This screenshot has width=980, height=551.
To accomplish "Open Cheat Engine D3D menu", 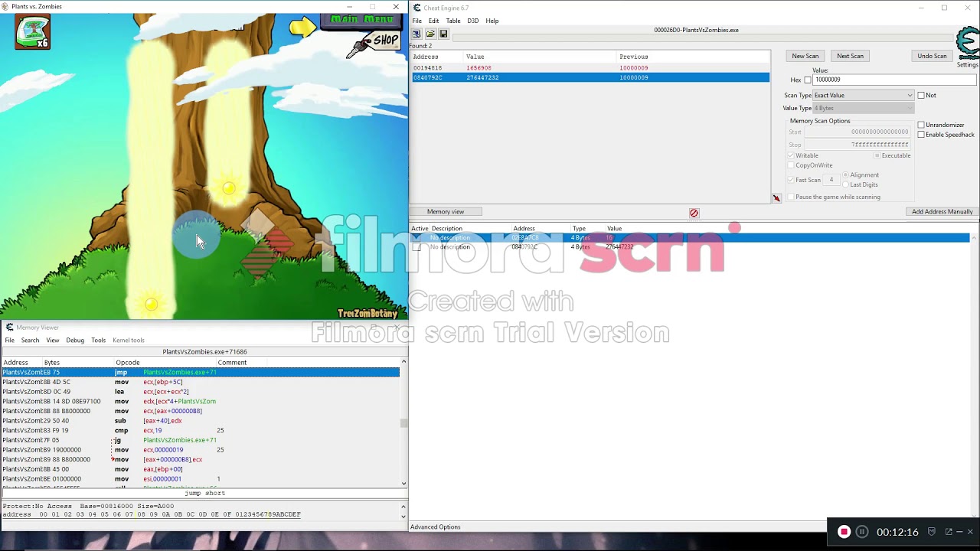I will [x=473, y=21].
